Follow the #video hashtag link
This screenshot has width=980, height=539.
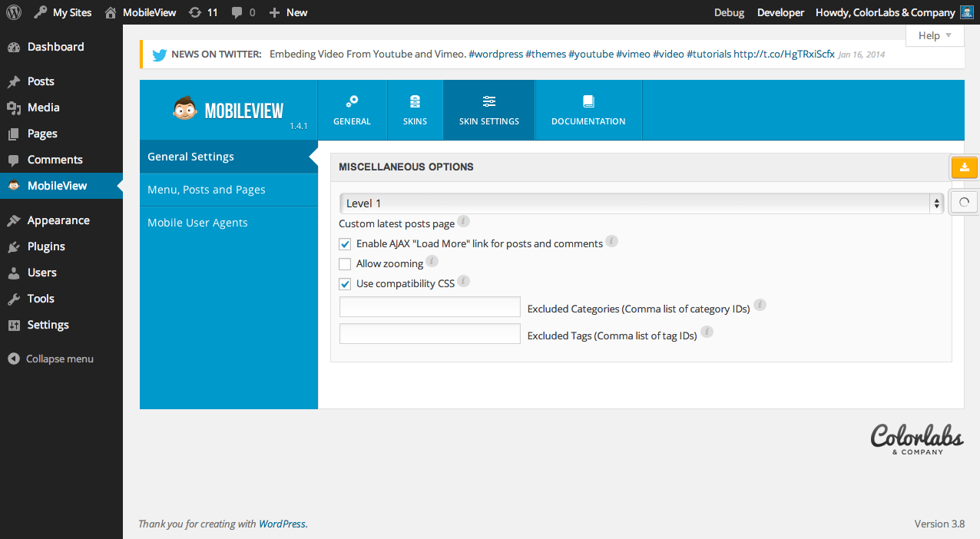click(x=668, y=55)
